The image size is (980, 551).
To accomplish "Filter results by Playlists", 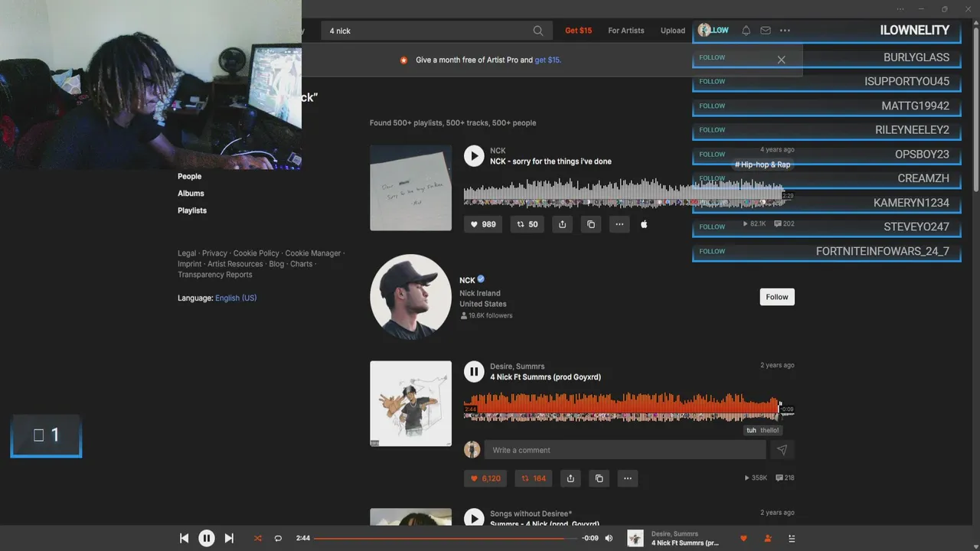I will pos(192,210).
